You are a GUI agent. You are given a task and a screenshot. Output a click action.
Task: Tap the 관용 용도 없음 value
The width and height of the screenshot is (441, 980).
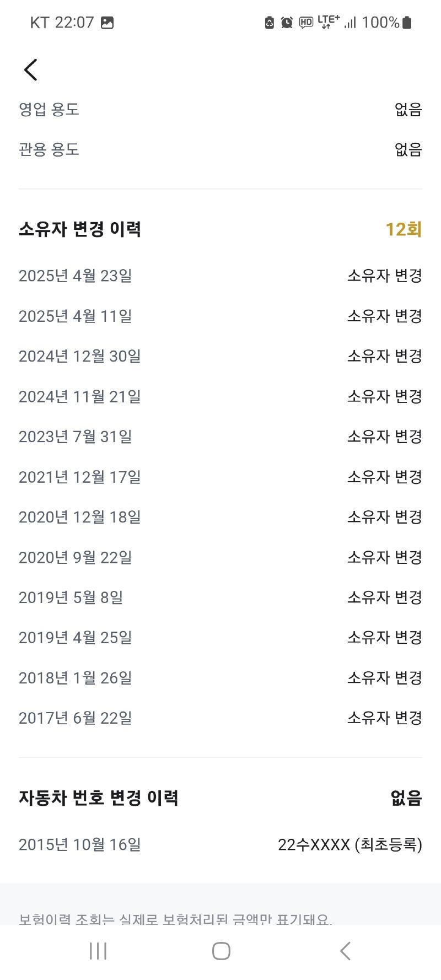click(408, 149)
